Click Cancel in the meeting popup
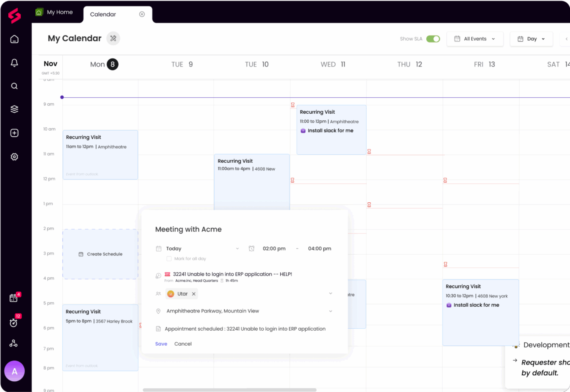This screenshot has width=570, height=392. pyautogui.click(x=183, y=344)
